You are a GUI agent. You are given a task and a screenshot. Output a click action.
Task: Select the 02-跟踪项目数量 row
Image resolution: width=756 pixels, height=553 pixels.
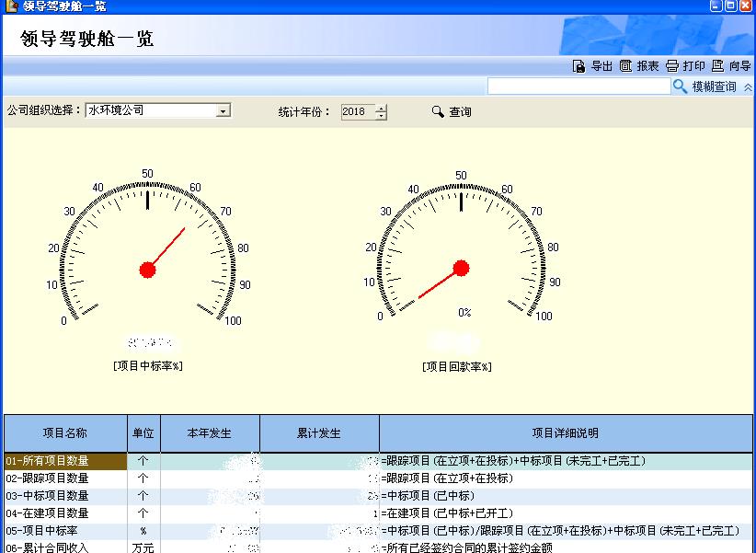coord(64,478)
